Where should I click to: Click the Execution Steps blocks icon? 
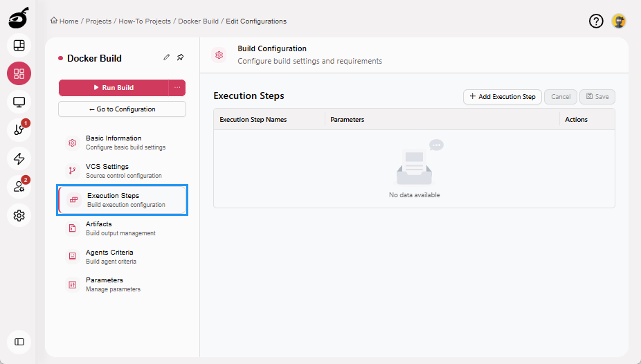[x=74, y=200]
